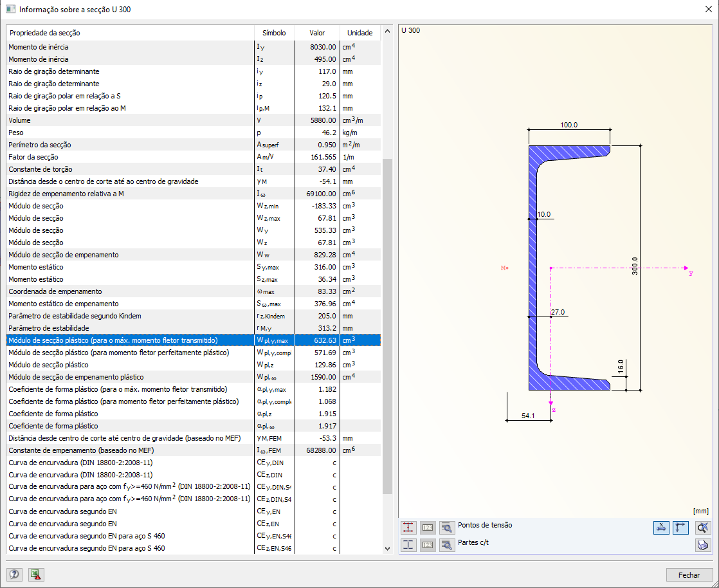The height and width of the screenshot is (588, 719).
Task: Toggle the principal axes display
Action: click(x=680, y=528)
